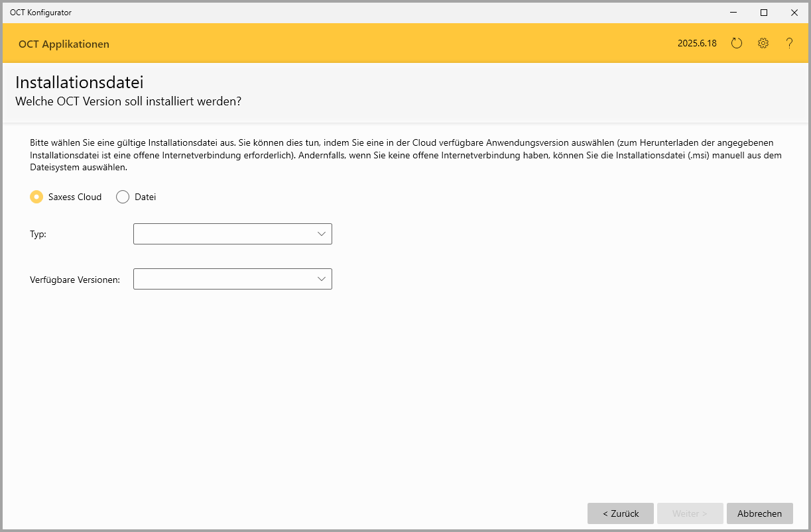Select the Saxess Cloud radio button
The width and height of the screenshot is (811, 532).
(x=37, y=197)
